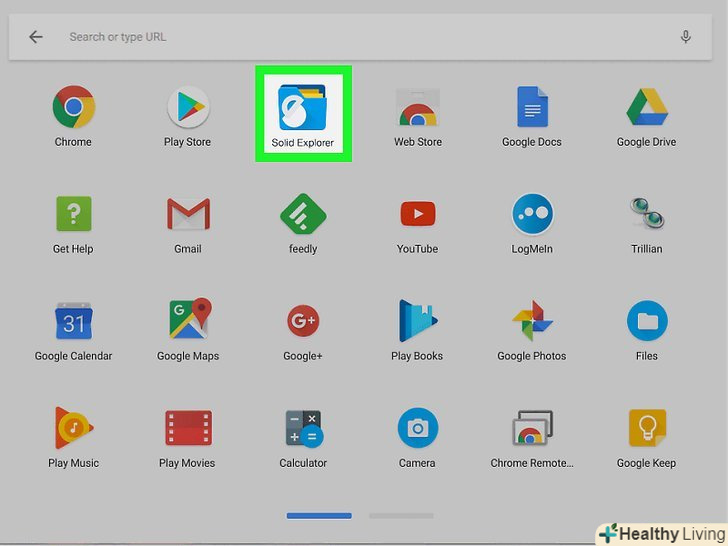Open the Chrome browser app
Screen dimensions: 728x546
(73, 107)
